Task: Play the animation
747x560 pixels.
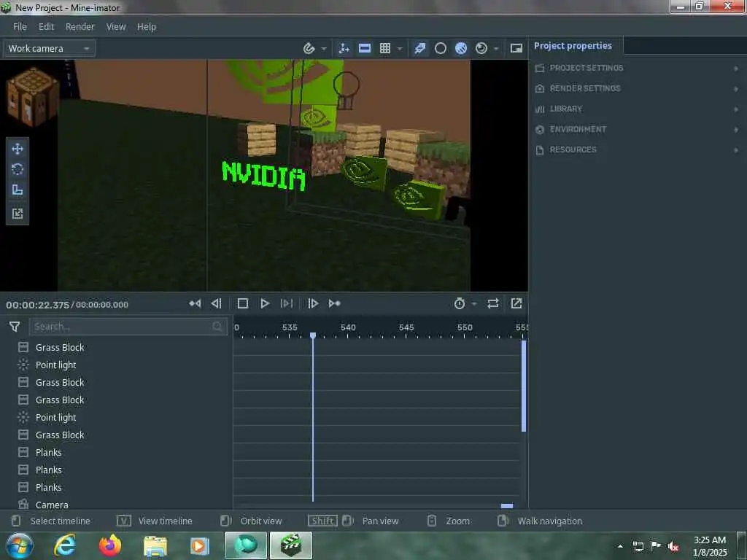Action: (265, 303)
